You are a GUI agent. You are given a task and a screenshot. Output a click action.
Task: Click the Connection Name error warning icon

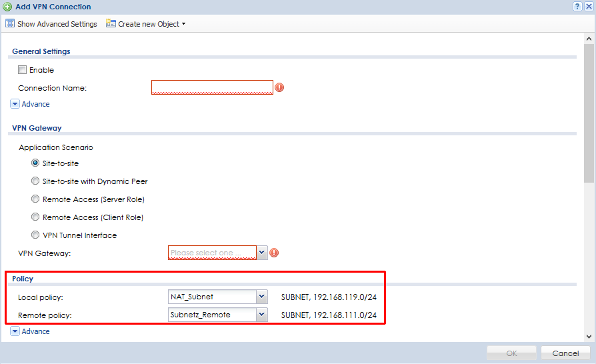(x=279, y=87)
